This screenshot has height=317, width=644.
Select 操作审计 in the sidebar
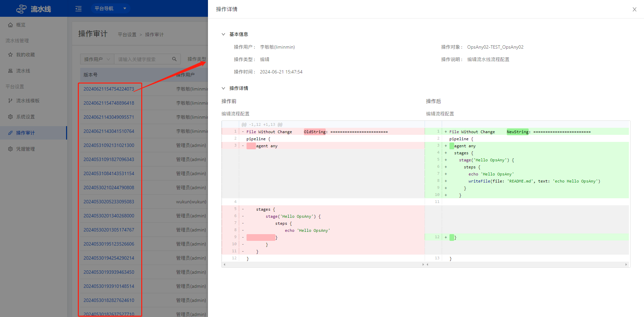click(34, 133)
